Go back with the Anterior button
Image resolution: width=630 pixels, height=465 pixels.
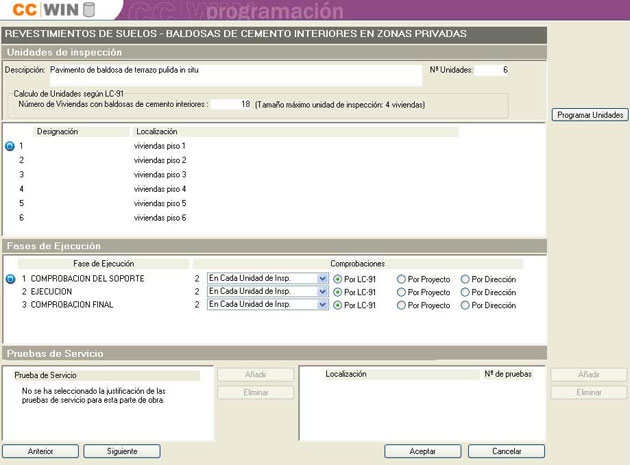(40, 451)
